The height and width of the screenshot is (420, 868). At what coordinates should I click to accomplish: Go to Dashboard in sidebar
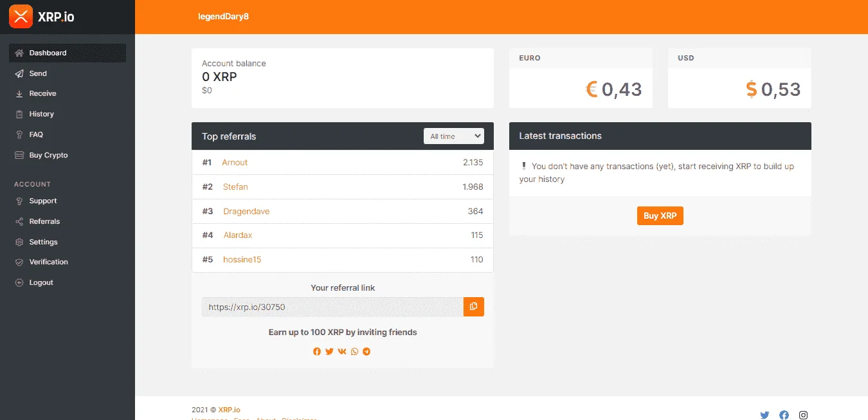tap(68, 53)
